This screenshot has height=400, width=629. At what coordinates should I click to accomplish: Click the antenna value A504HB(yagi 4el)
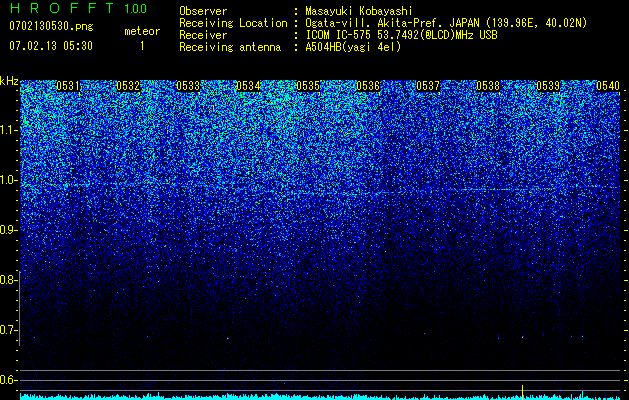[x=353, y=47]
